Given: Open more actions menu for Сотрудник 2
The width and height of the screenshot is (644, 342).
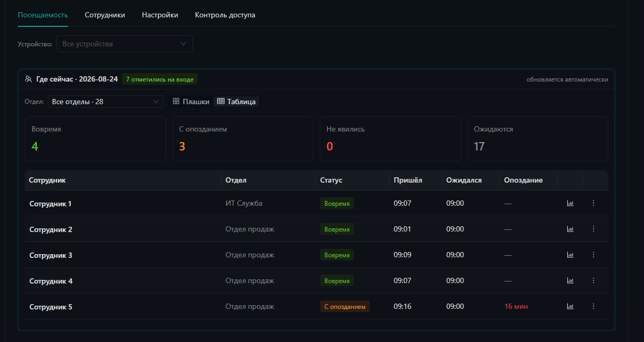Looking at the screenshot, I should click(594, 229).
